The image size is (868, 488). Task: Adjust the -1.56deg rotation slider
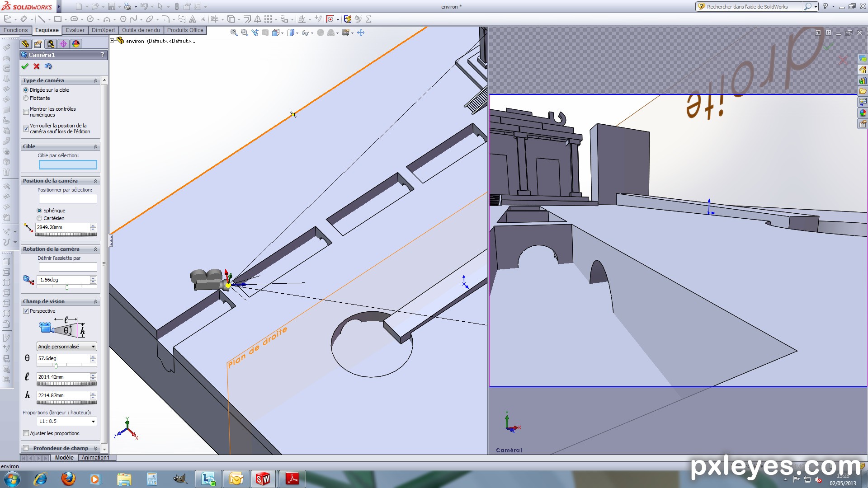pyautogui.click(x=67, y=287)
